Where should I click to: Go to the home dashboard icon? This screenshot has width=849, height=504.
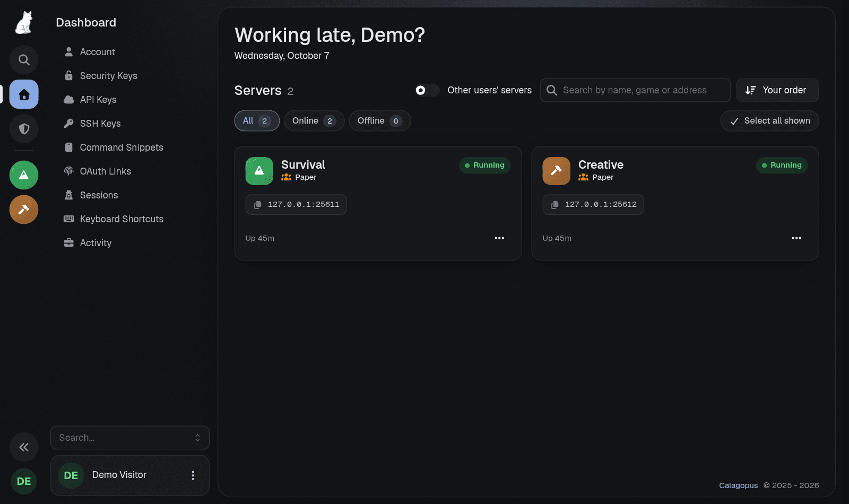(x=24, y=94)
